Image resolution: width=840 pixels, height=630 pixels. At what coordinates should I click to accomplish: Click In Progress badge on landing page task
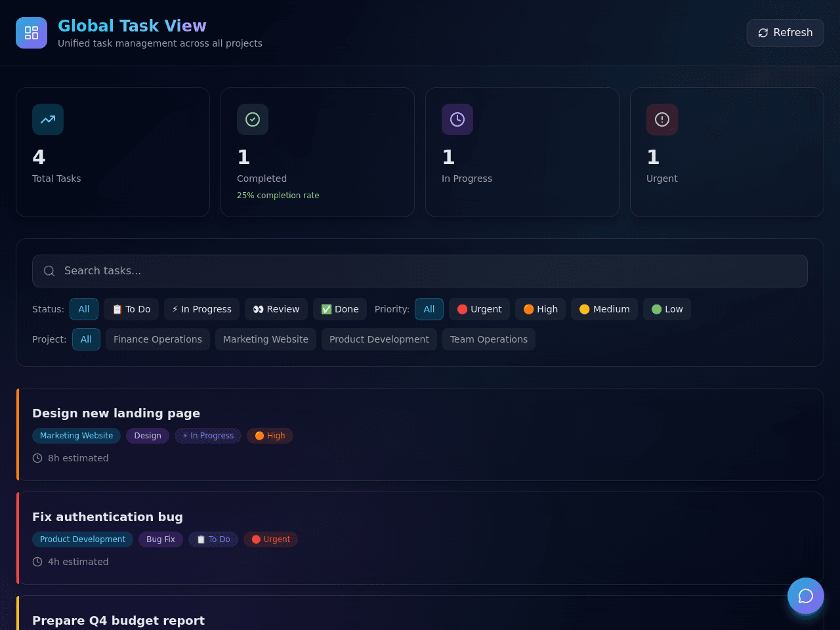[x=208, y=436]
